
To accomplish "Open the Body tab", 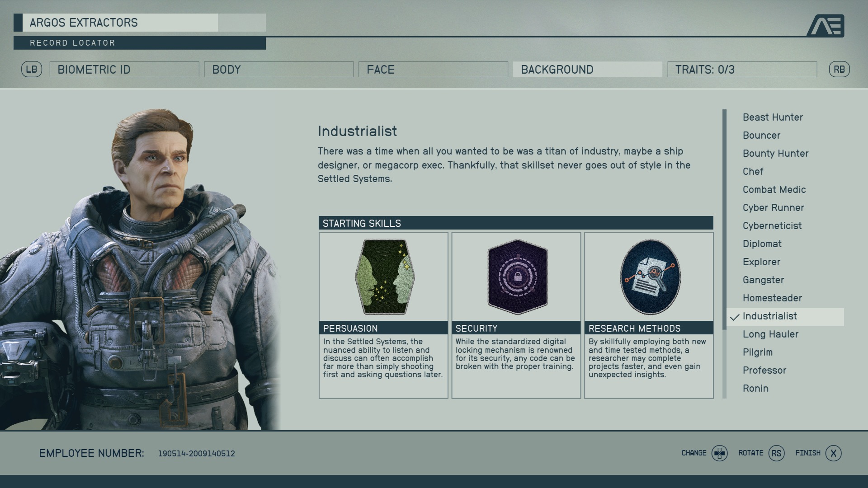I will 278,70.
